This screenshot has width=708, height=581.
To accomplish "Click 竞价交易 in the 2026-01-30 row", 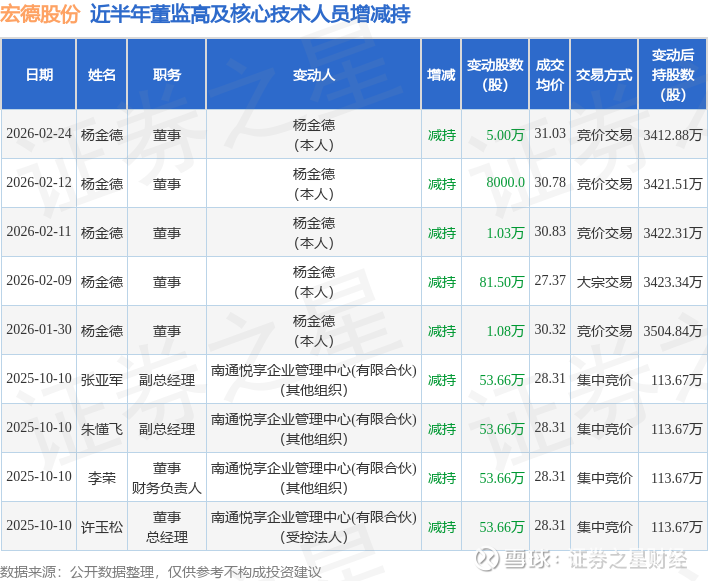I will (604, 331).
